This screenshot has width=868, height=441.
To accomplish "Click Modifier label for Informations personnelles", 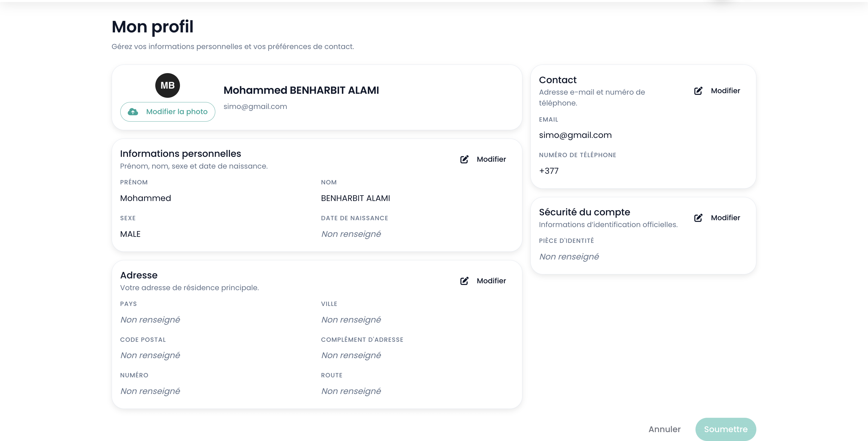I will coord(491,159).
